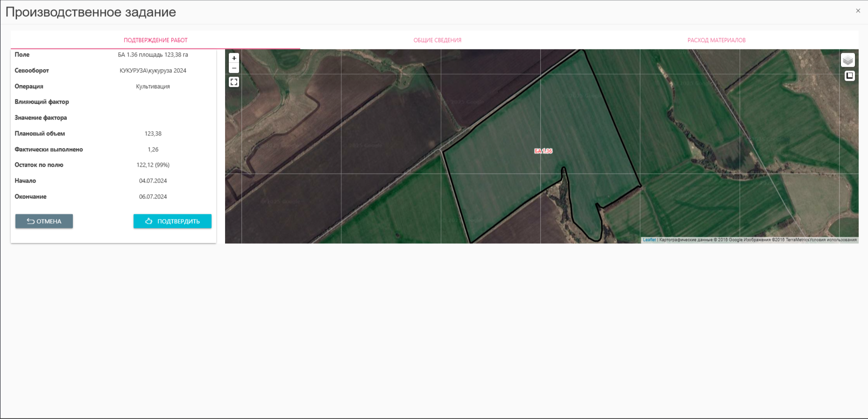Click the square icon below the layers control
868x419 pixels.
pyautogui.click(x=849, y=76)
